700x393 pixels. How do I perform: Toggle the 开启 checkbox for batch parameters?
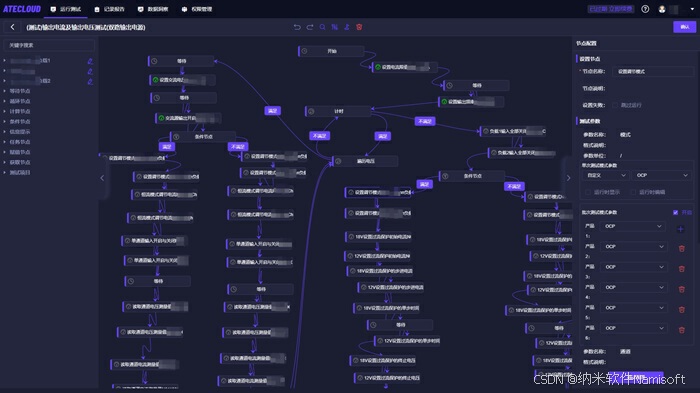click(x=675, y=213)
